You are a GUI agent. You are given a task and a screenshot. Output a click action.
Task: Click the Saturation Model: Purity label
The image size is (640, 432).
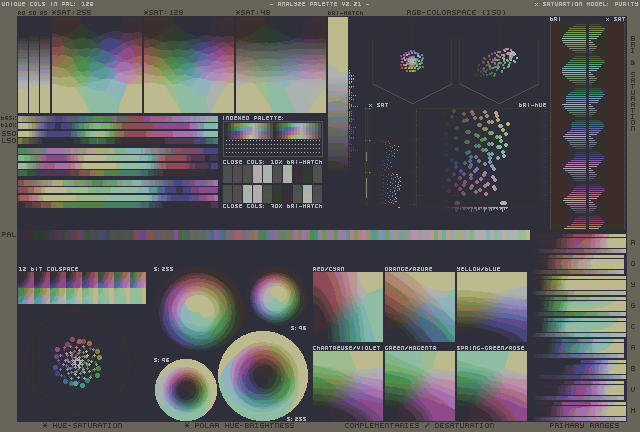(587, 4)
